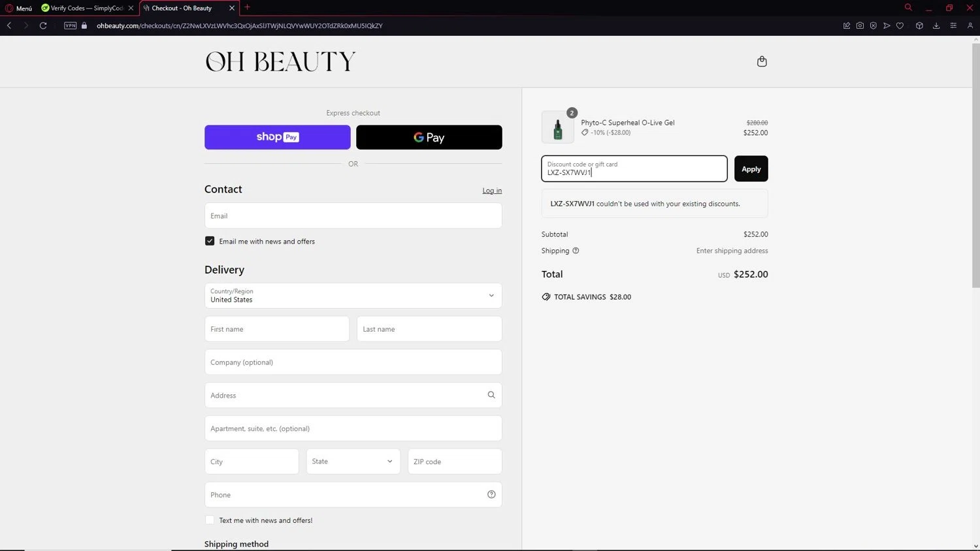980x551 pixels.
Task: Click the Shipping method heading
Action: (x=237, y=544)
